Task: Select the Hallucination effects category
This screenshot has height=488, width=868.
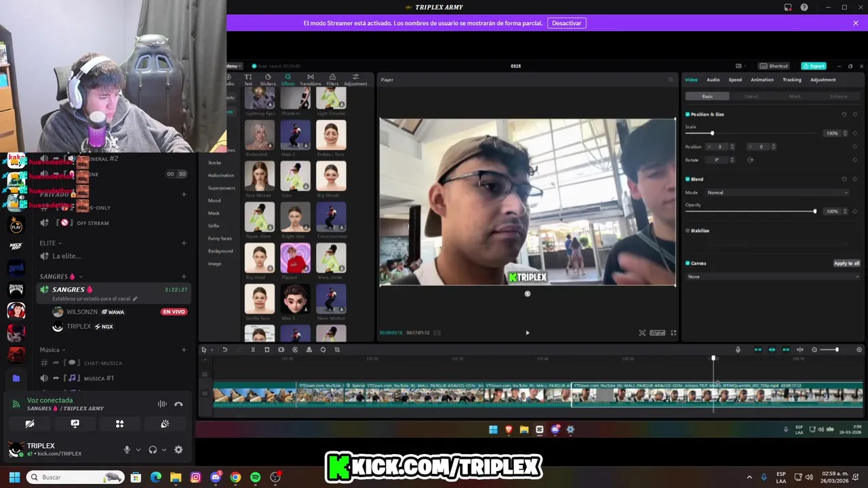Action: tap(221, 176)
